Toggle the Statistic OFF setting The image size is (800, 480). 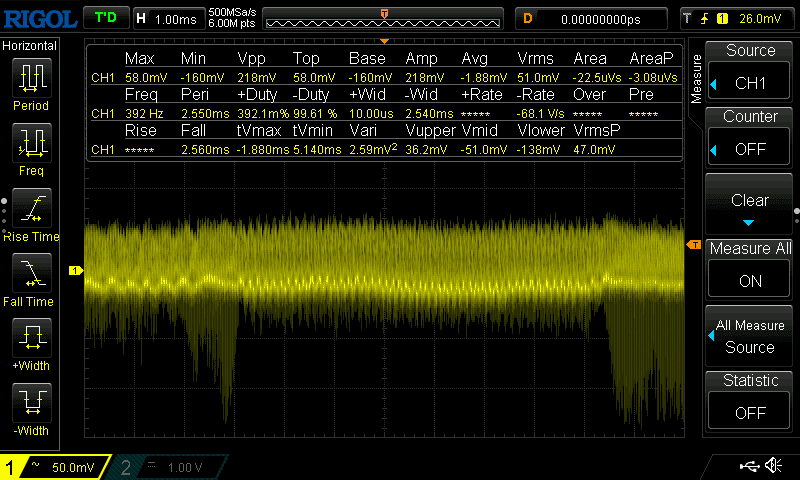750,397
